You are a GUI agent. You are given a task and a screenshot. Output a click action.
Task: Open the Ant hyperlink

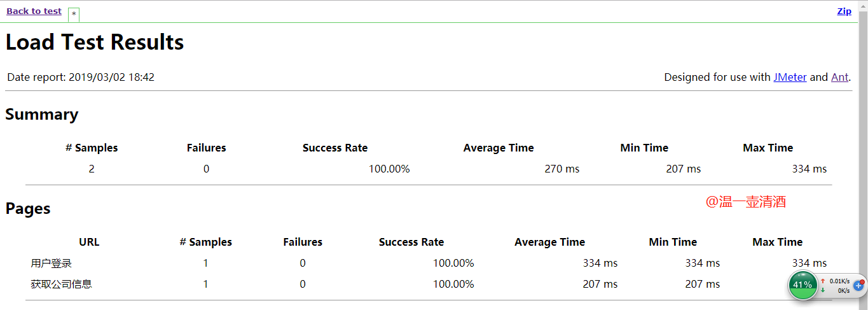coord(839,77)
